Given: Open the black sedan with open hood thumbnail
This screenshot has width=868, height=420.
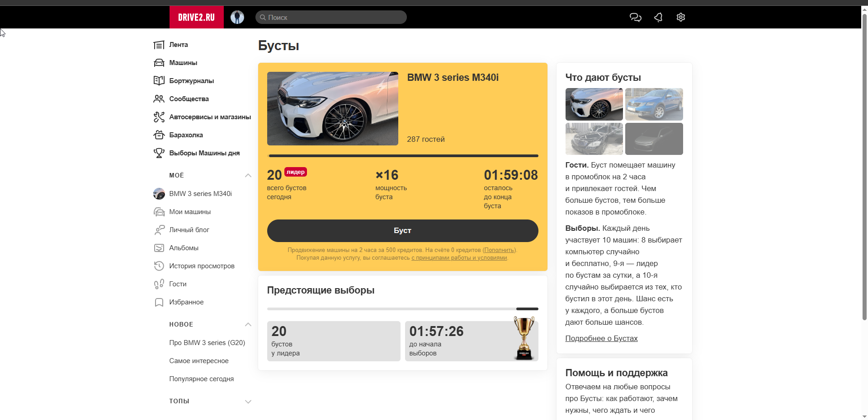Looking at the screenshot, I should tap(594, 139).
